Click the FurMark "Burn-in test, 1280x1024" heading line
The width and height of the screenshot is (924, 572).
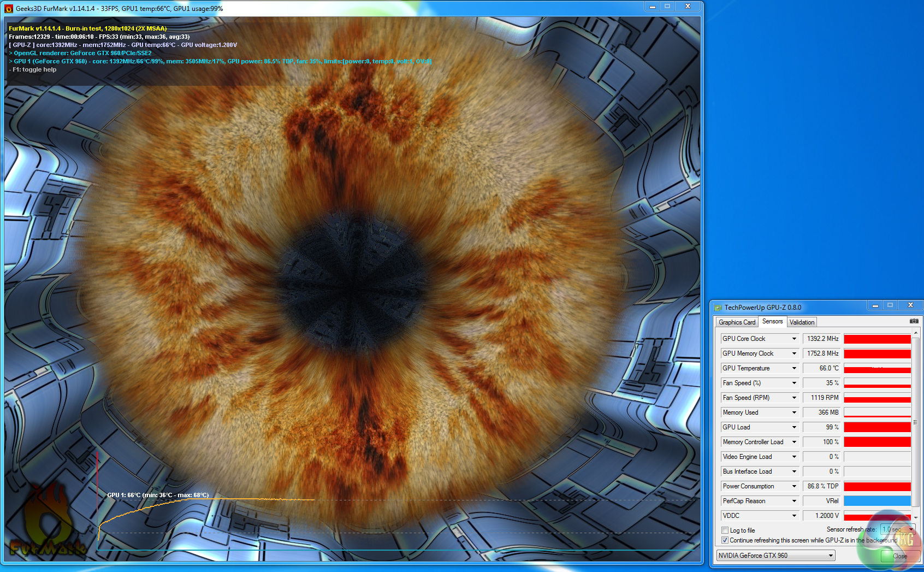click(x=88, y=28)
